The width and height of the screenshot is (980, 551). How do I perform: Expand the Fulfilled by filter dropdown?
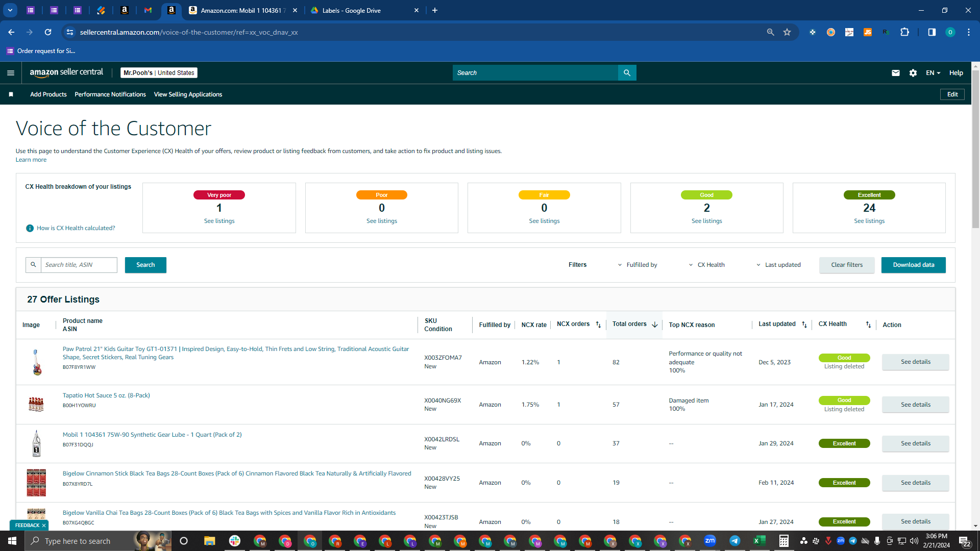tap(638, 265)
